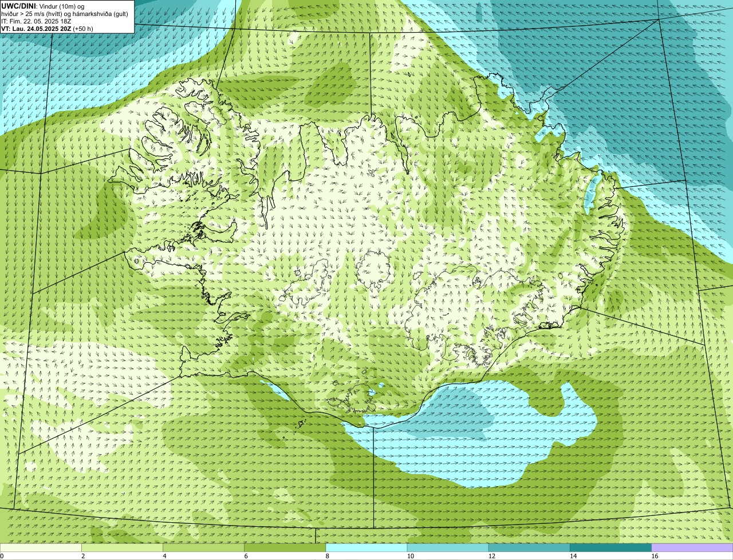The width and height of the screenshot is (733, 560).
Task: Click the light green 2–4 color scale segment
Action: click(122, 548)
